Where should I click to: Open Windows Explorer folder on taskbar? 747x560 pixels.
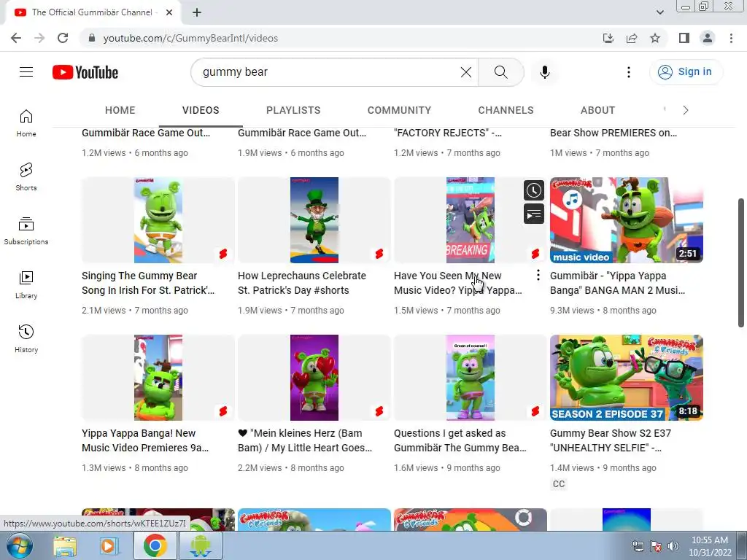tap(65, 545)
